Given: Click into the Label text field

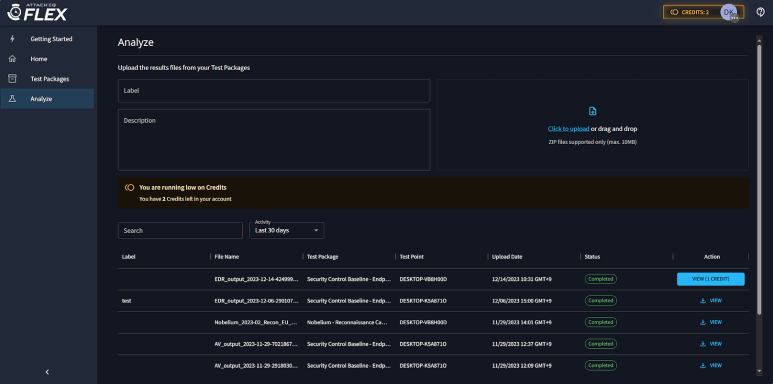Looking at the screenshot, I should coord(274,91).
